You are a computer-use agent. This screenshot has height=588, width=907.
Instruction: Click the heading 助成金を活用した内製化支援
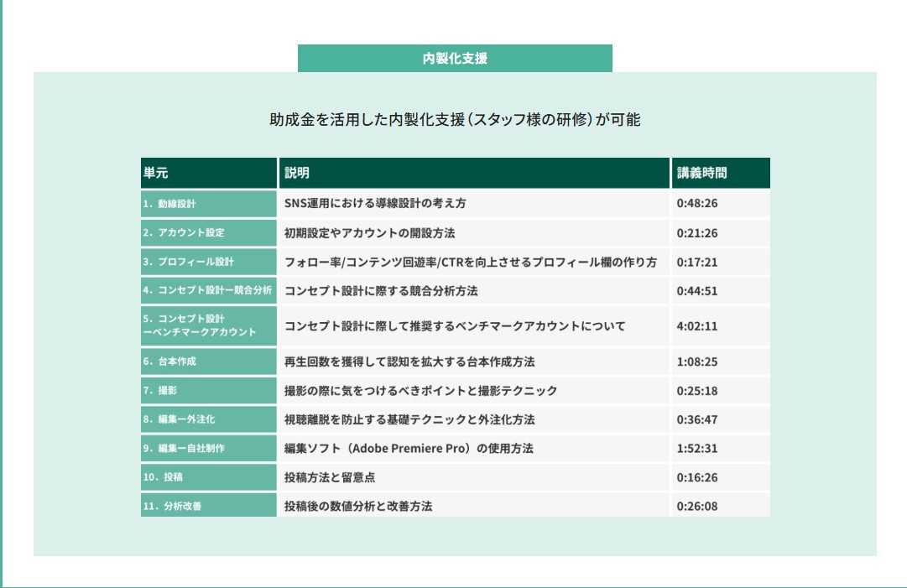[x=455, y=120]
